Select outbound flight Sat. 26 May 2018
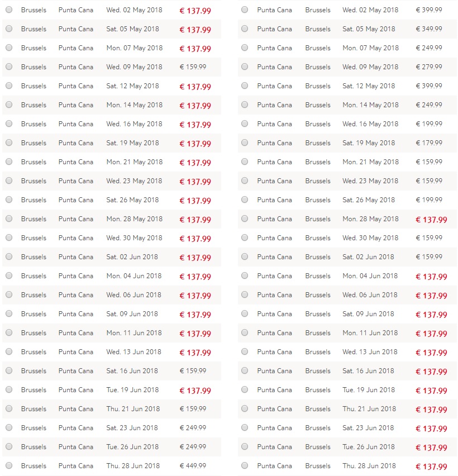Viewport: 458px width, 476px height. 9,199
